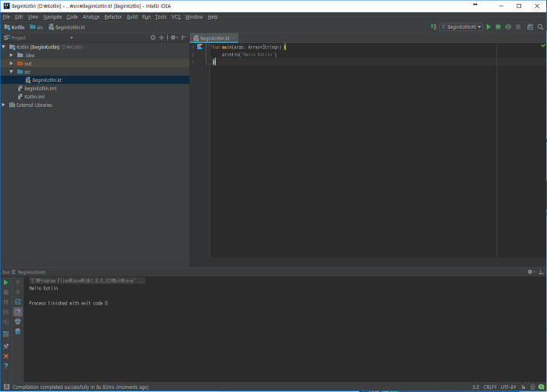Click the CRLF line separator in the status bar
The image size is (547, 392).
490,387
